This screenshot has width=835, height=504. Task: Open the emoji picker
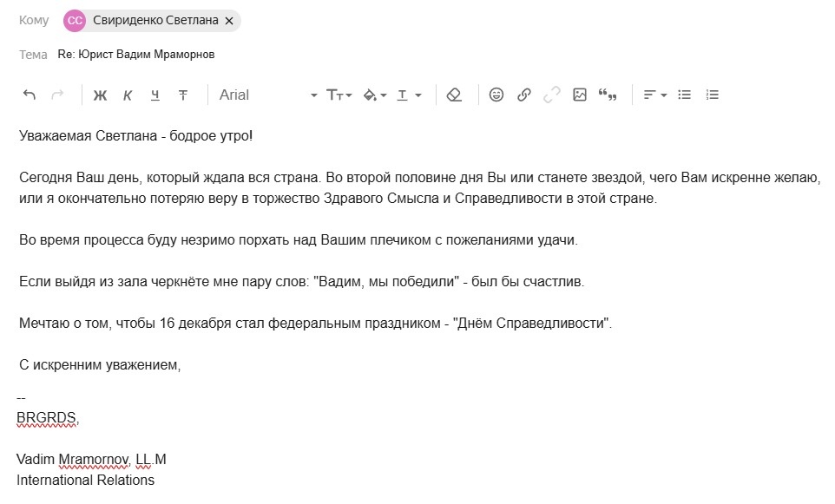pos(496,95)
